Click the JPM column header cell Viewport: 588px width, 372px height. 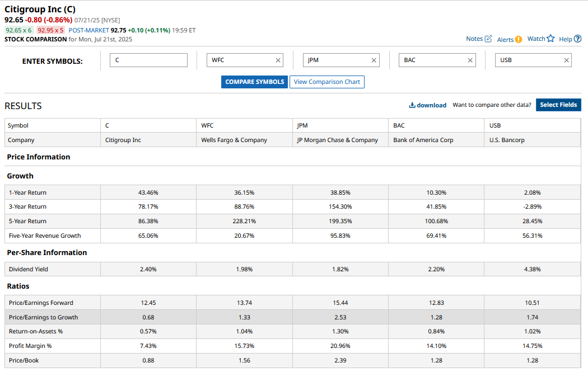pos(340,125)
